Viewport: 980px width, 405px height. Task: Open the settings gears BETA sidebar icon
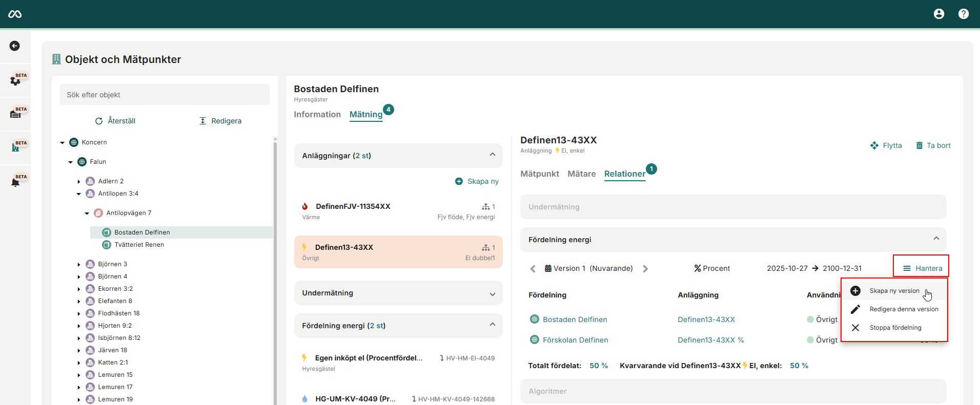15,80
